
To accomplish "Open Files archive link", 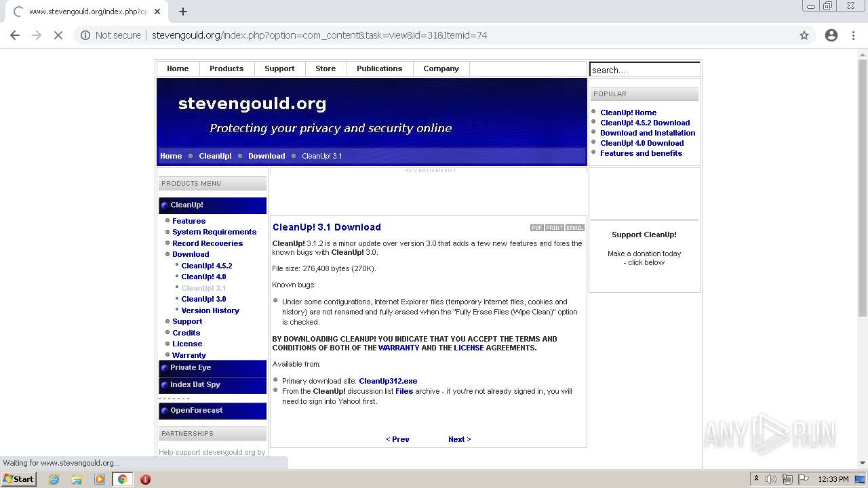I will pyautogui.click(x=404, y=391).
